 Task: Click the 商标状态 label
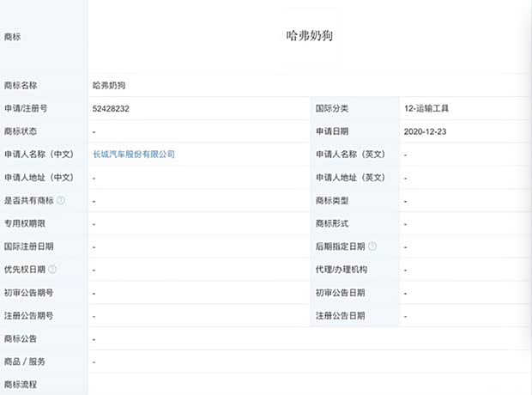[21, 131]
